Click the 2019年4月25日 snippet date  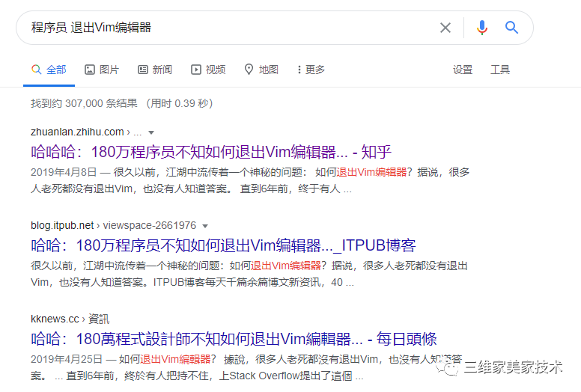click(x=67, y=359)
